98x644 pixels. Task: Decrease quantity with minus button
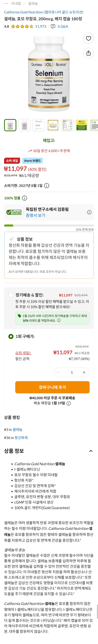[58, 372]
